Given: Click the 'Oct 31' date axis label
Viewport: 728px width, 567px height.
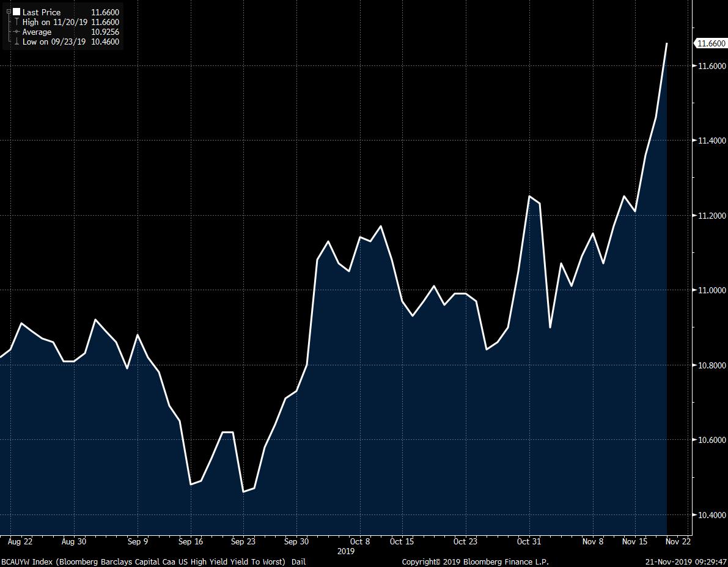Looking at the screenshot, I should (529, 541).
